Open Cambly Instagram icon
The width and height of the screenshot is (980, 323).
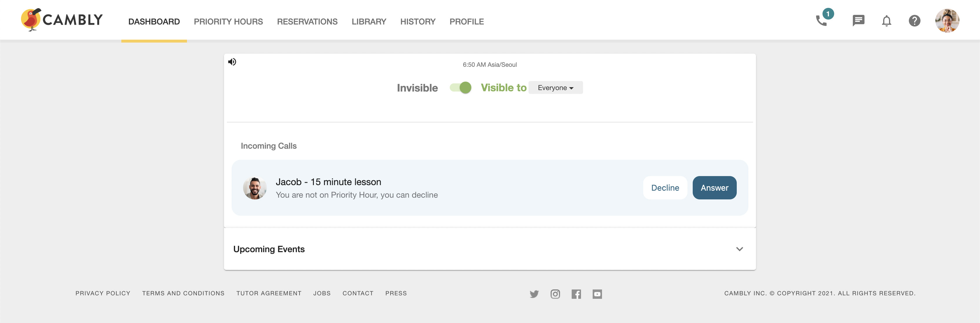555,294
